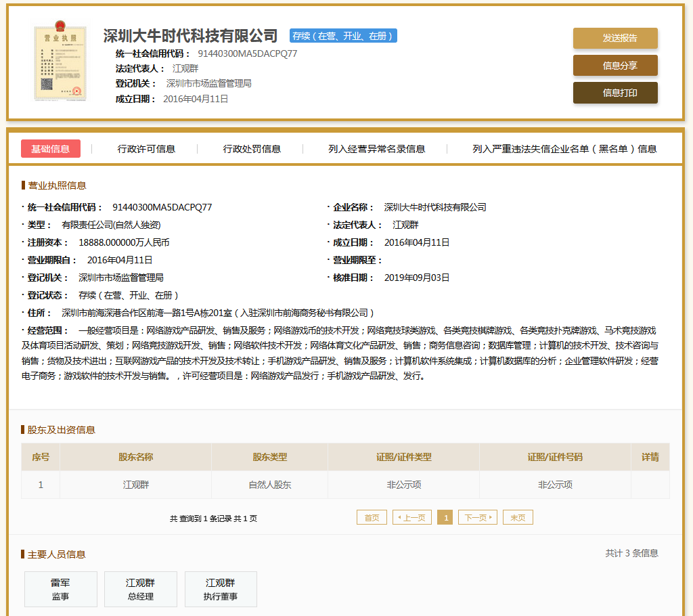Open the 行政处罚信息 tab
The image size is (693, 616).
(252, 149)
